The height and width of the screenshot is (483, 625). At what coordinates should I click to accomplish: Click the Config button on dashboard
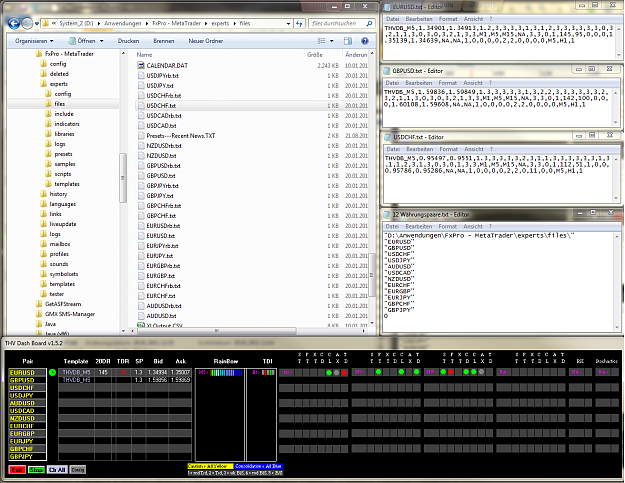pyautogui.click(x=78, y=469)
